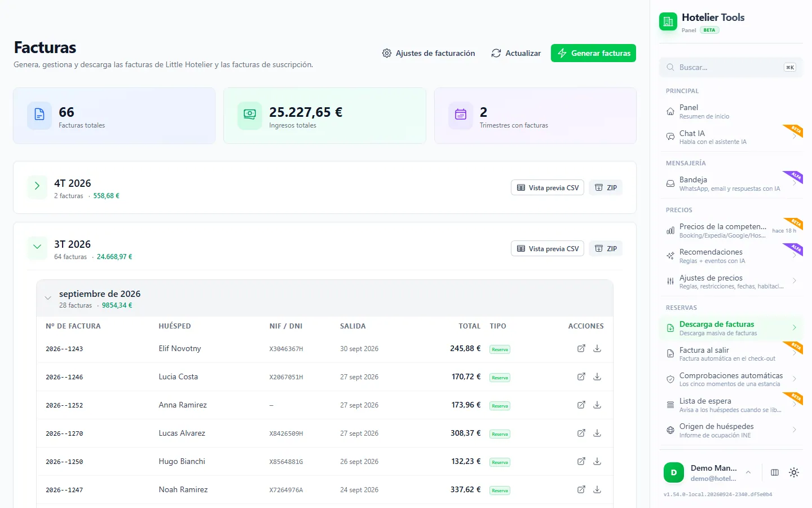Screen dimensions: 812x508
Task: Open Lista de espera
Action: click(x=731, y=405)
